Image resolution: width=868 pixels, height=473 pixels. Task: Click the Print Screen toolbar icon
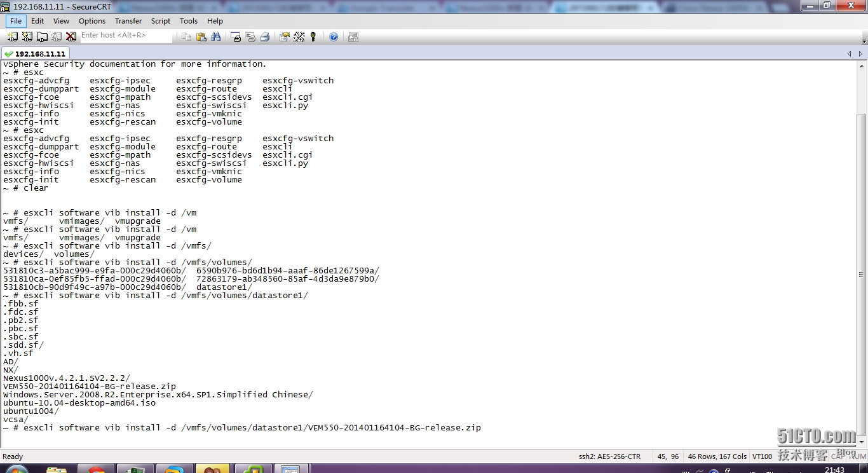click(x=236, y=37)
